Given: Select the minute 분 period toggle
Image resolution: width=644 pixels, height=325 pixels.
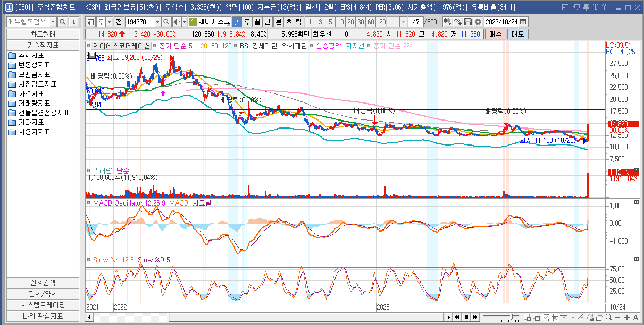Looking at the screenshot, I should pyautogui.click(x=279, y=22).
